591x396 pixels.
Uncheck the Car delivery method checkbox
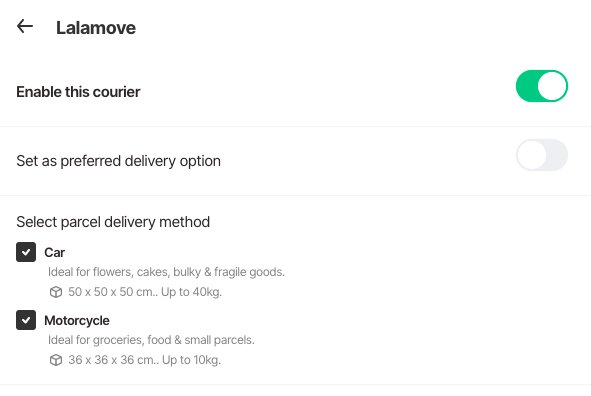click(26, 252)
